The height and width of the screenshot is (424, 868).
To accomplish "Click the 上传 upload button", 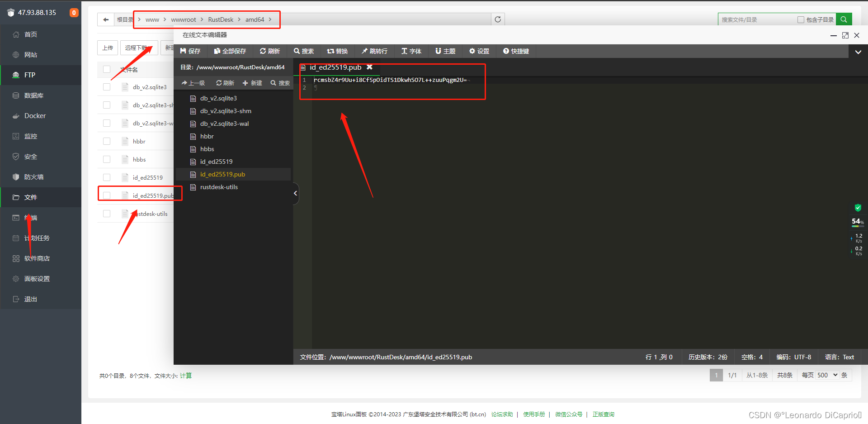I will (107, 47).
